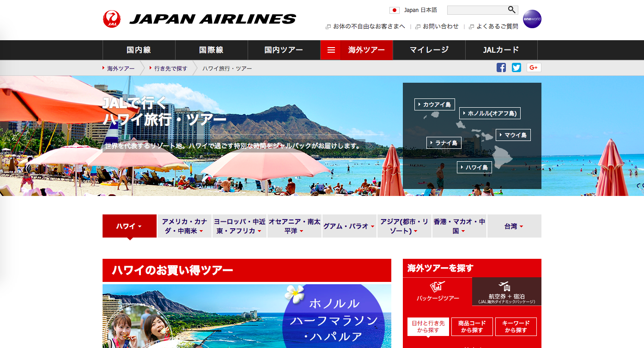Open the マイレージ menu
Viewport: 644px width, 348px height.
click(429, 50)
